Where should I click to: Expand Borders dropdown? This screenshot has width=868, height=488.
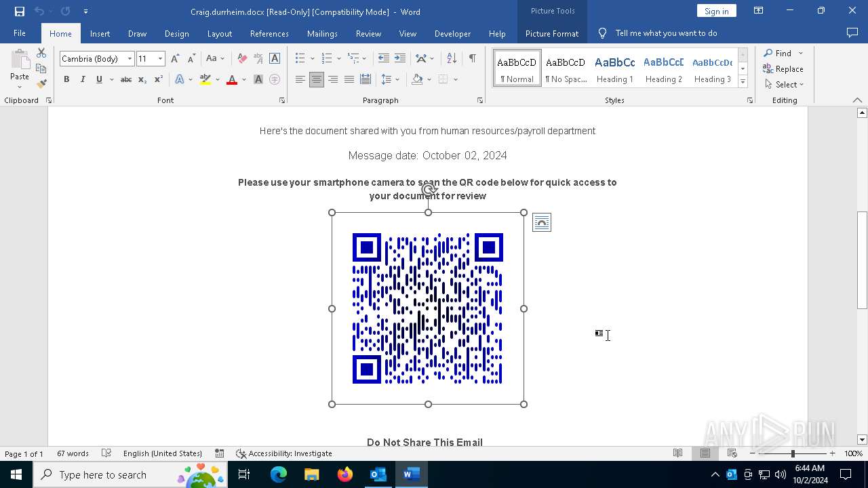pyautogui.click(x=456, y=79)
